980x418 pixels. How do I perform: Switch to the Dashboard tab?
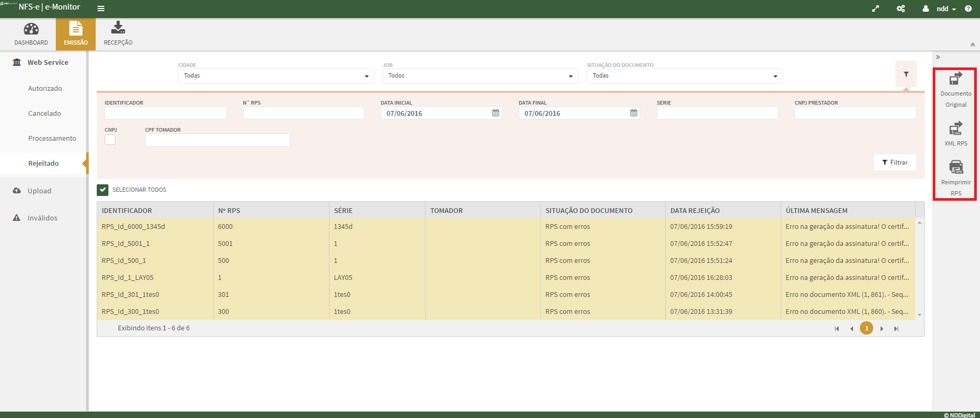(x=31, y=34)
